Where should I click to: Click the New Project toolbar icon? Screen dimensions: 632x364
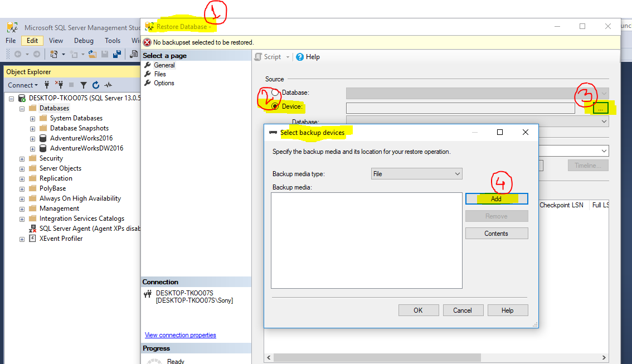click(x=54, y=54)
